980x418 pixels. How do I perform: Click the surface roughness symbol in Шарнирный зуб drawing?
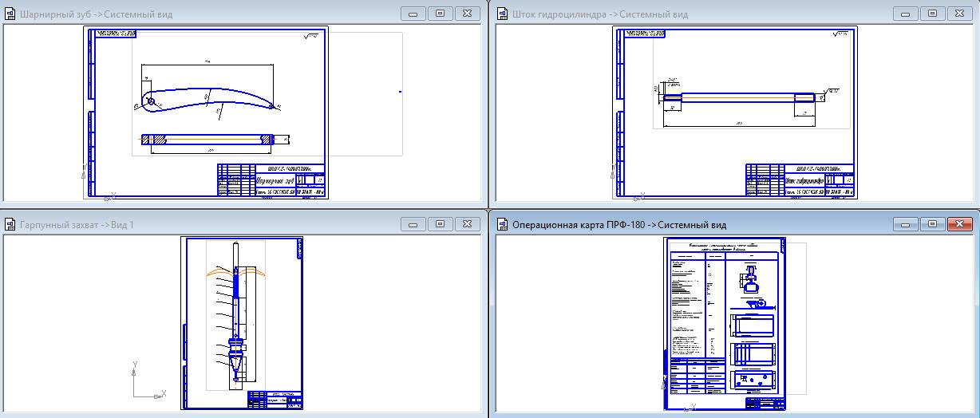pyautogui.click(x=312, y=35)
